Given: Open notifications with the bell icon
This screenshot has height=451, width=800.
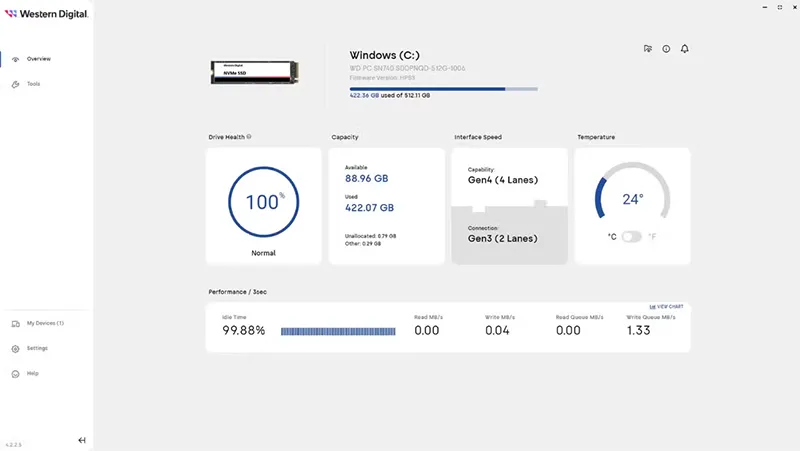Looking at the screenshot, I should pos(685,48).
